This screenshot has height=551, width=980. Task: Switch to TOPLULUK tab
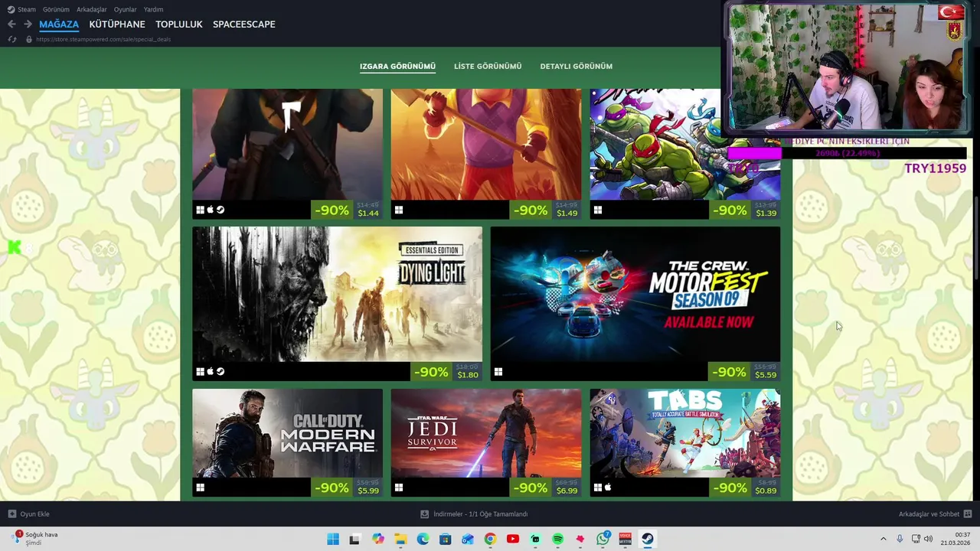tap(179, 24)
